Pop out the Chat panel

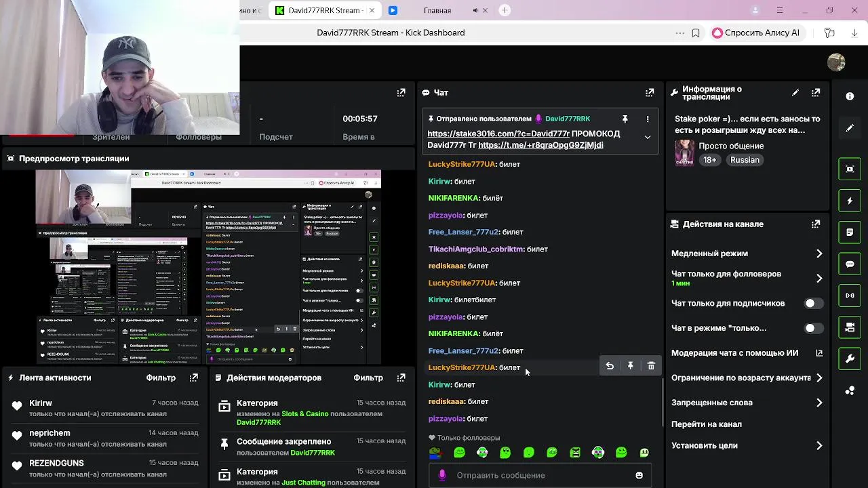pos(650,92)
